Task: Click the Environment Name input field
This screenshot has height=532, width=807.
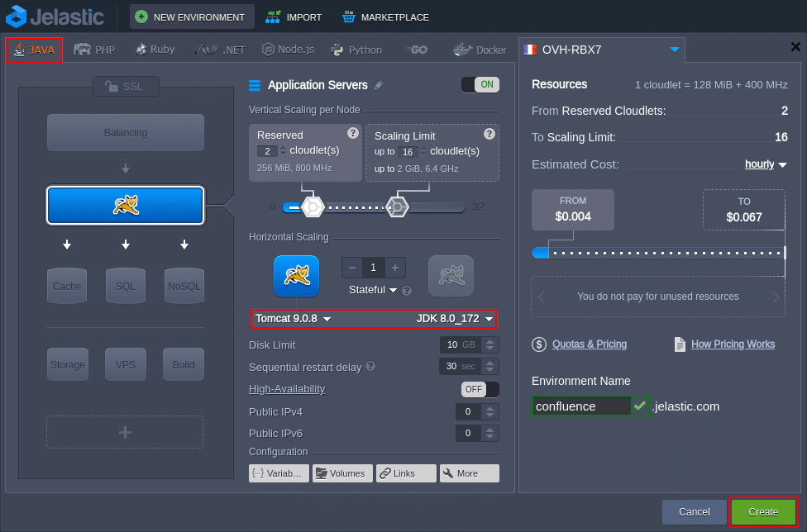Action: coord(580,406)
